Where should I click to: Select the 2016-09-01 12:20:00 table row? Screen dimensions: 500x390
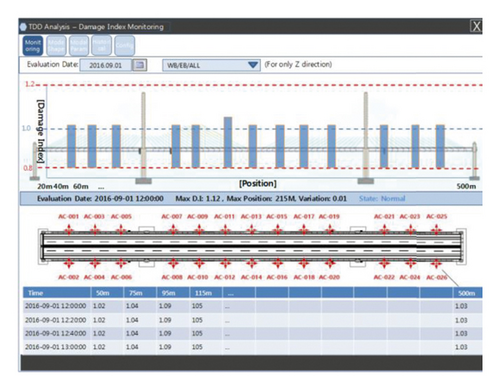click(x=252, y=320)
